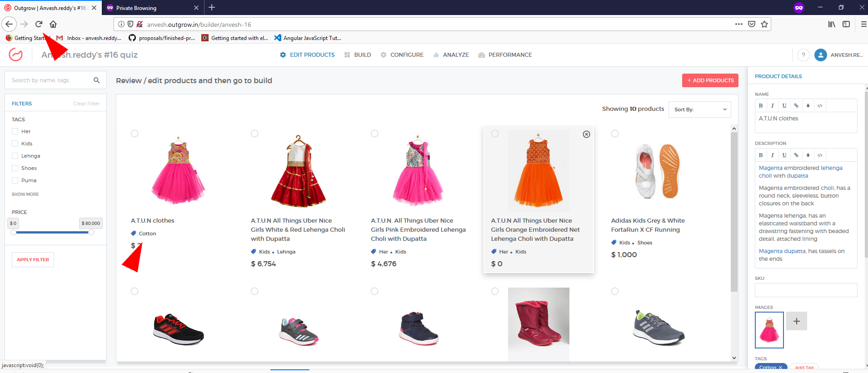Open the Sort By dropdown
Screen dimensions: 868x373
(x=700, y=109)
